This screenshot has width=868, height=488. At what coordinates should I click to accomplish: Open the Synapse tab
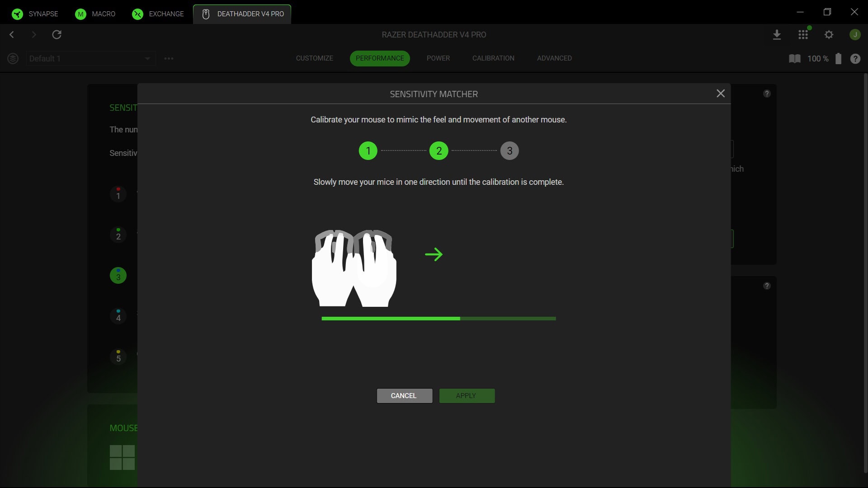[x=35, y=14]
